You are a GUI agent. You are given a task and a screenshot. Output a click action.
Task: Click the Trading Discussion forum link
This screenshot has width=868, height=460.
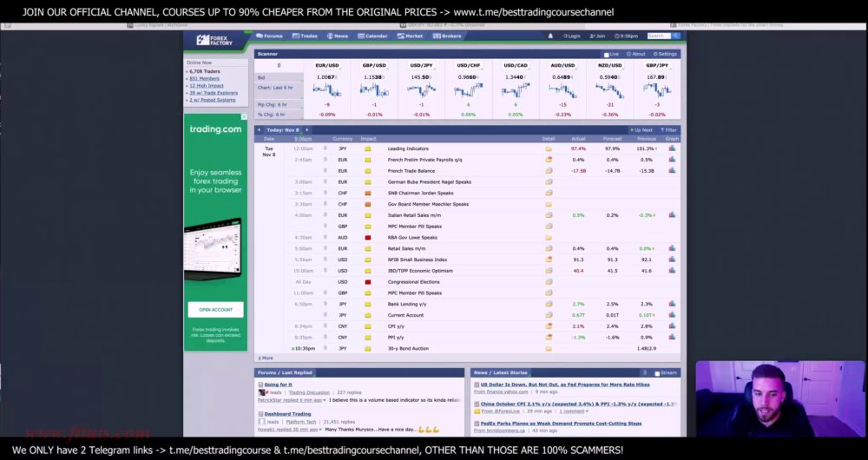(x=309, y=392)
